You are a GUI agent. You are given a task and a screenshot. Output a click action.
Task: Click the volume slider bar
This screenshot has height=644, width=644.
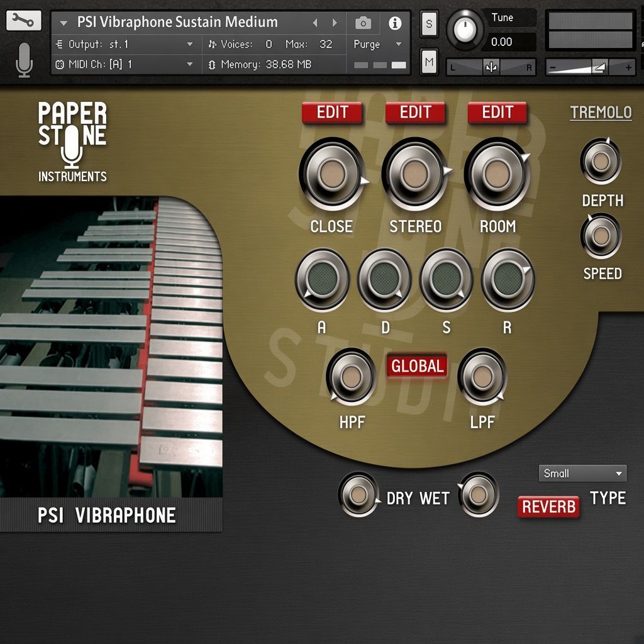[x=590, y=67]
